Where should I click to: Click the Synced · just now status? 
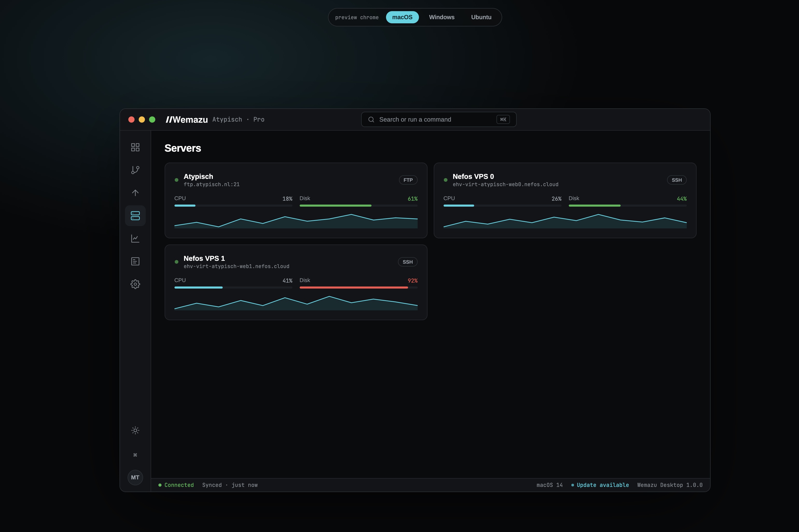[230, 485]
